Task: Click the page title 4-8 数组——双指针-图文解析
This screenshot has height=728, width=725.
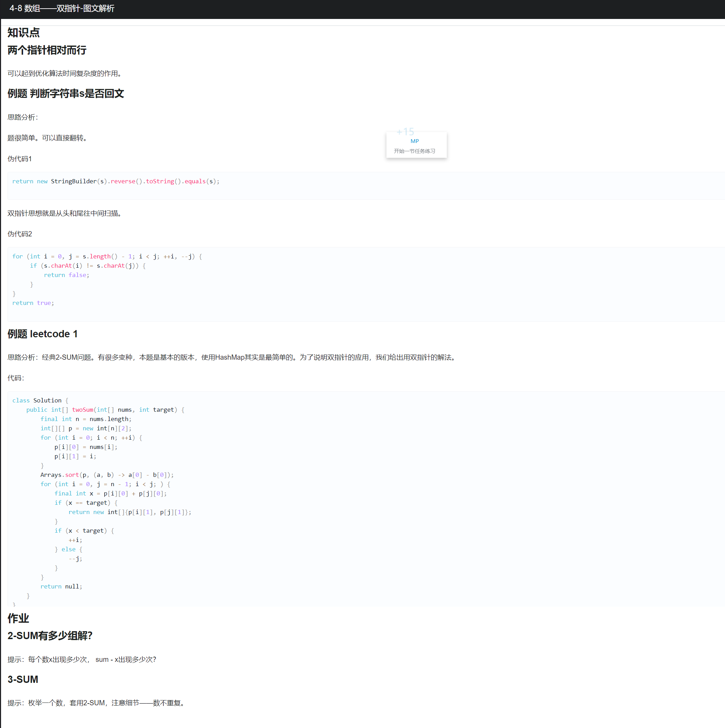Action: (62, 8)
